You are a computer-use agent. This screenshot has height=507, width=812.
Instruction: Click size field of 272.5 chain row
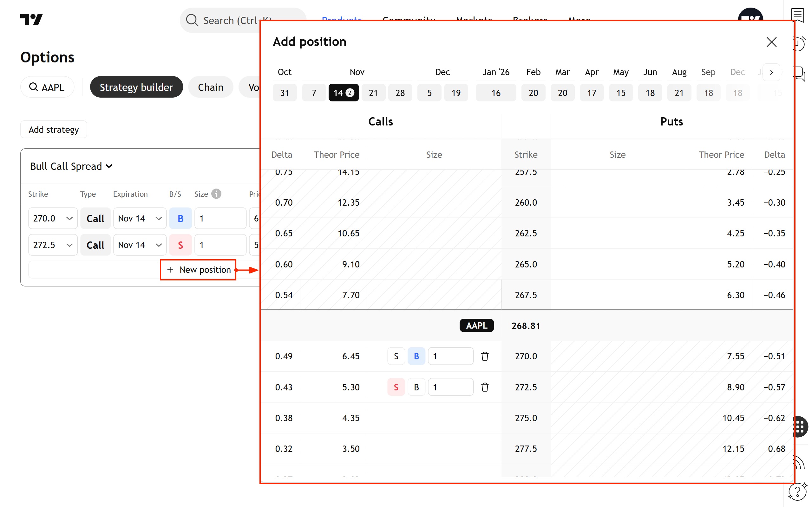(450, 387)
